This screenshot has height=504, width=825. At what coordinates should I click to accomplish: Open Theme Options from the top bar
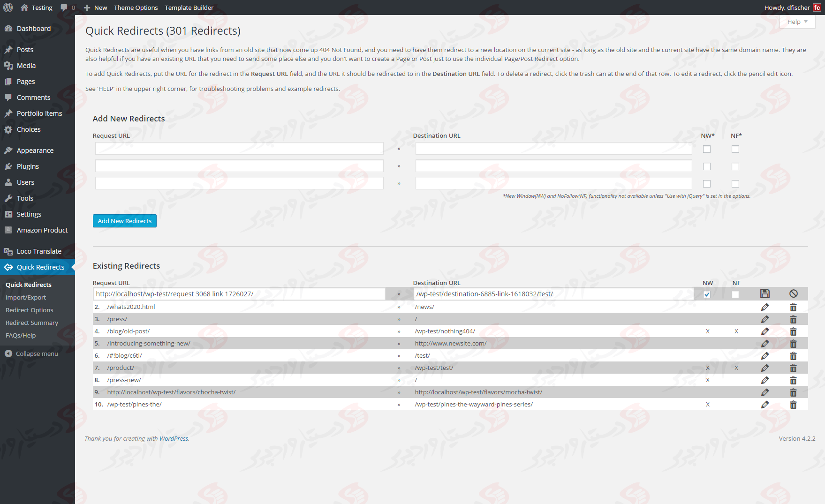[136, 8]
